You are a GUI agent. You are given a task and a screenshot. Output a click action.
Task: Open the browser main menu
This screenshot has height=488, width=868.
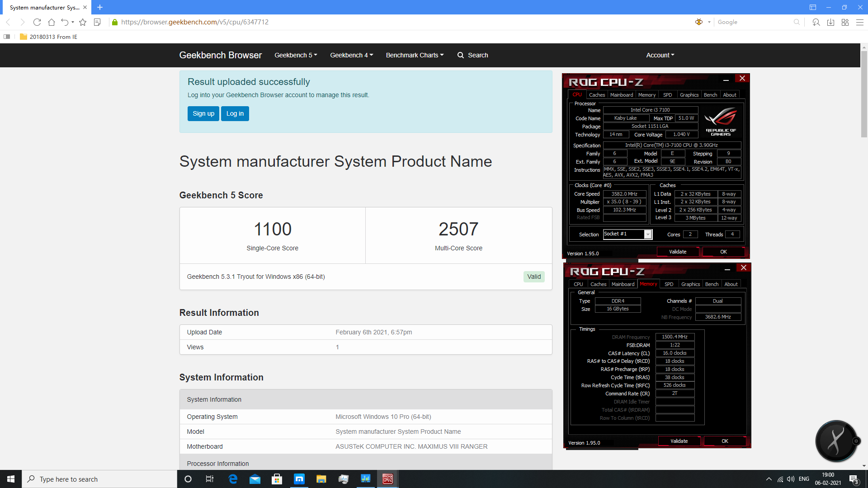tap(860, 22)
